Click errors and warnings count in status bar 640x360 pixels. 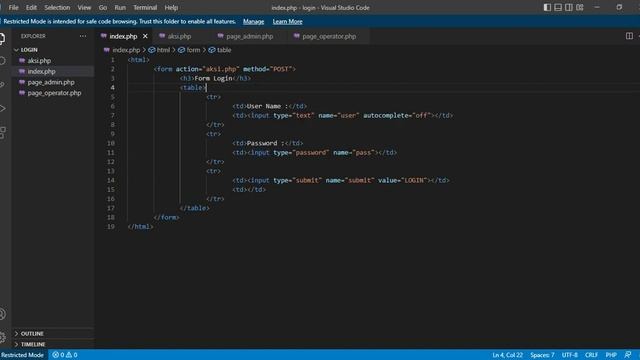click(65, 355)
